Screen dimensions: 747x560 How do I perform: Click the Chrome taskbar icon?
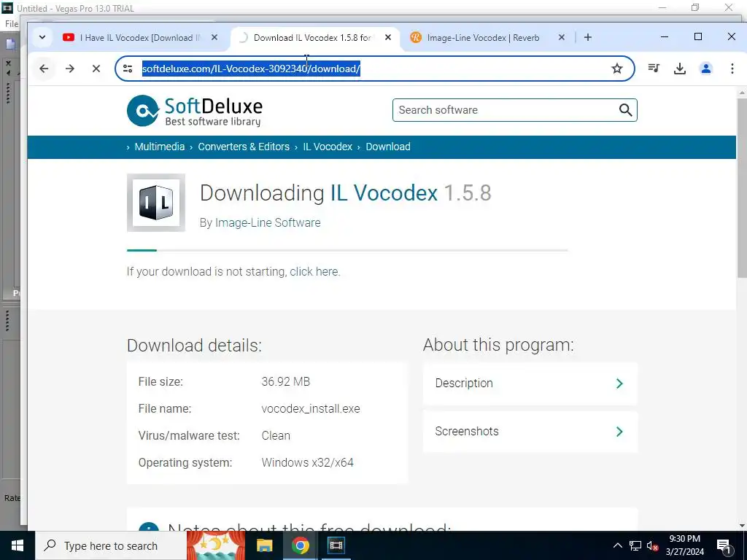pos(300,545)
